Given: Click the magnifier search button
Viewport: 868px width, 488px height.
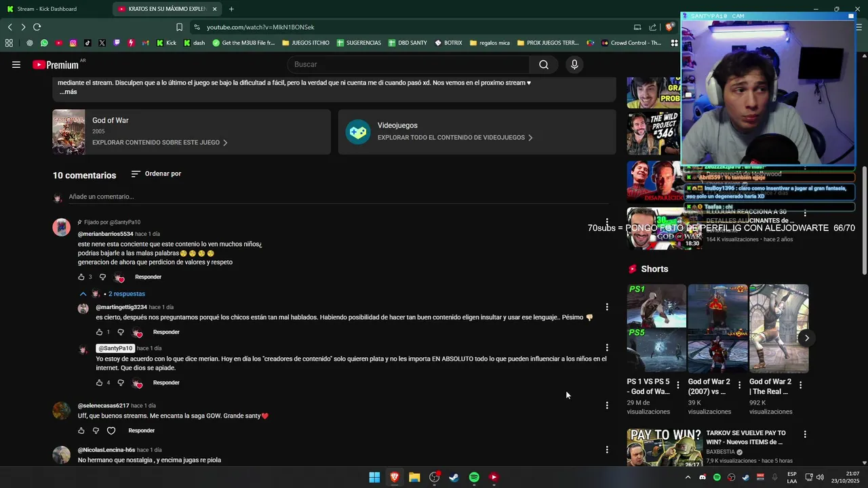Looking at the screenshot, I should [544, 64].
